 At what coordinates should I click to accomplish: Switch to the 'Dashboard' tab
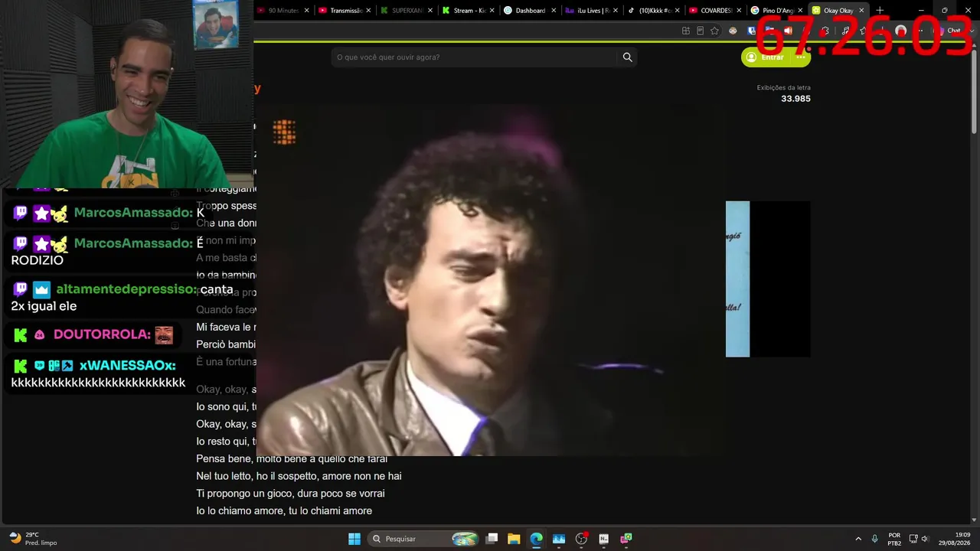(x=530, y=11)
